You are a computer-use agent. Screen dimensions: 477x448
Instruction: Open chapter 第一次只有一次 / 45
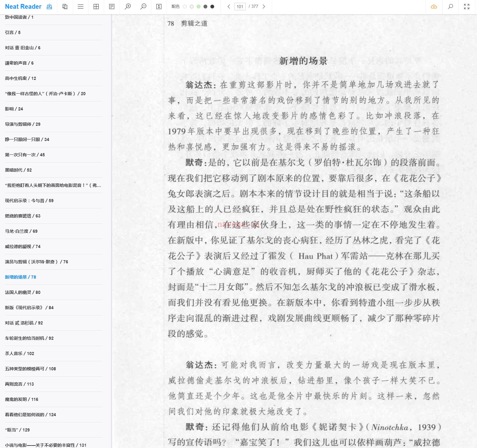(x=25, y=155)
